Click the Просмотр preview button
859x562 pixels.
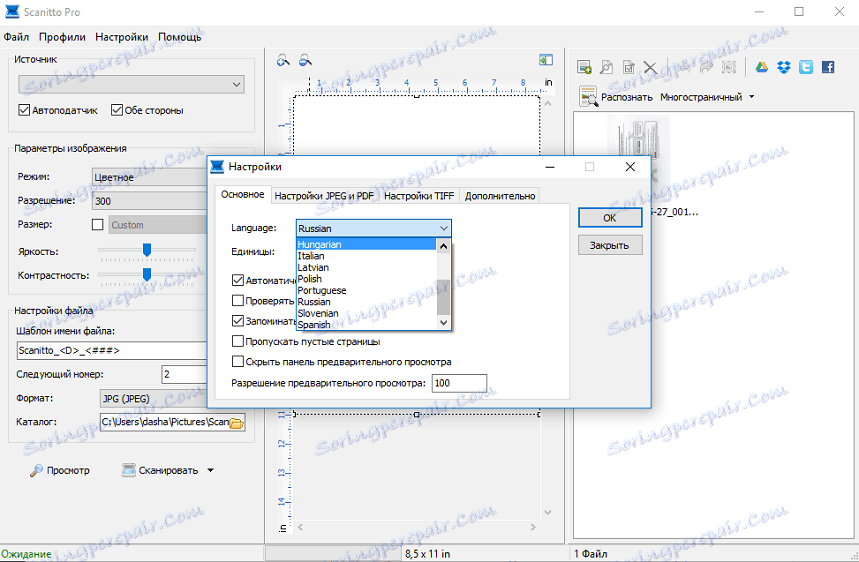[x=60, y=471]
